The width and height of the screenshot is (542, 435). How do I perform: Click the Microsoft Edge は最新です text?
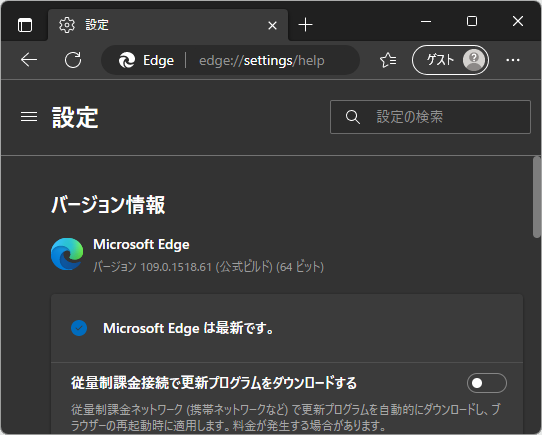(x=188, y=328)
